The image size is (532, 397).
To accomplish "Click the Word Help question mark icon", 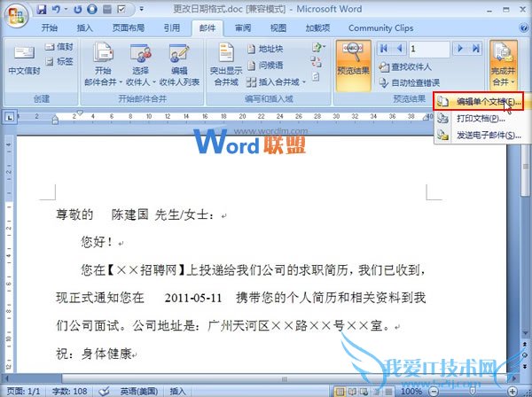I will coord(523,27).
